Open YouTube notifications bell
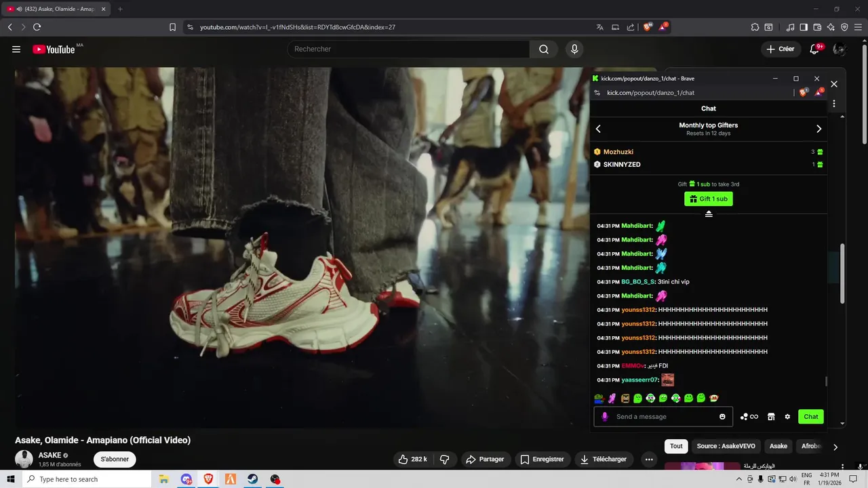Image resolution: width=868 pixels, height=488 pixels. click(814, 49)
